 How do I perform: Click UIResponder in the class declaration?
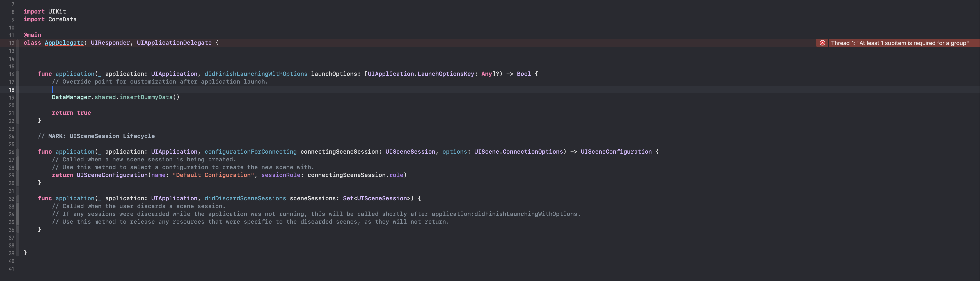tap(110, 43)
